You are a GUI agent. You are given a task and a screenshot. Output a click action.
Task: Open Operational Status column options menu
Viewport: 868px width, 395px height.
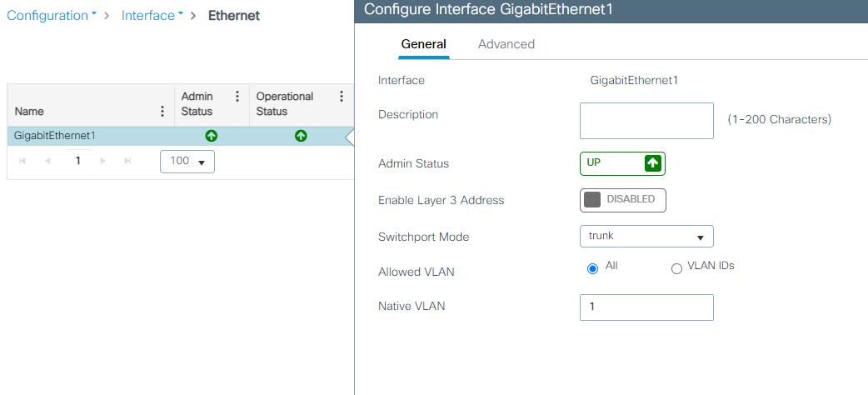coord(341,97)
